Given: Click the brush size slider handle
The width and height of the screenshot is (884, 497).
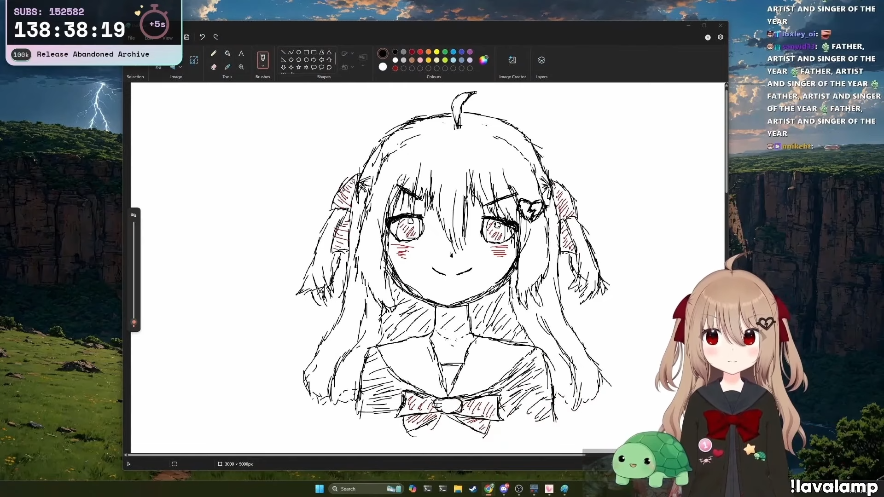Looking at the screenshot, I should tap(134, 323).
